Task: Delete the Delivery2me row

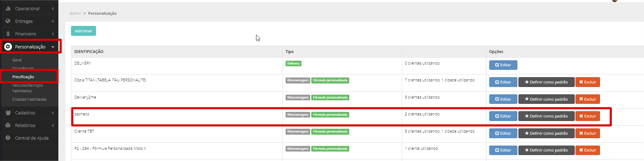Action: click(588, 99)
